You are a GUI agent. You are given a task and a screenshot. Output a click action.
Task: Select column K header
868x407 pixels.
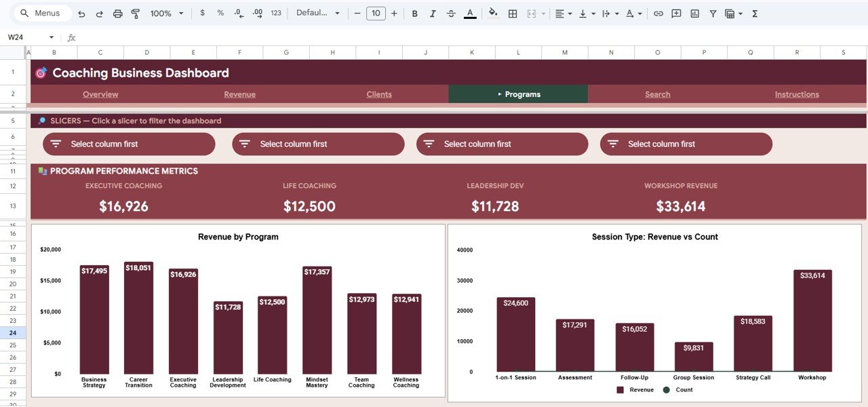[472, 52]
